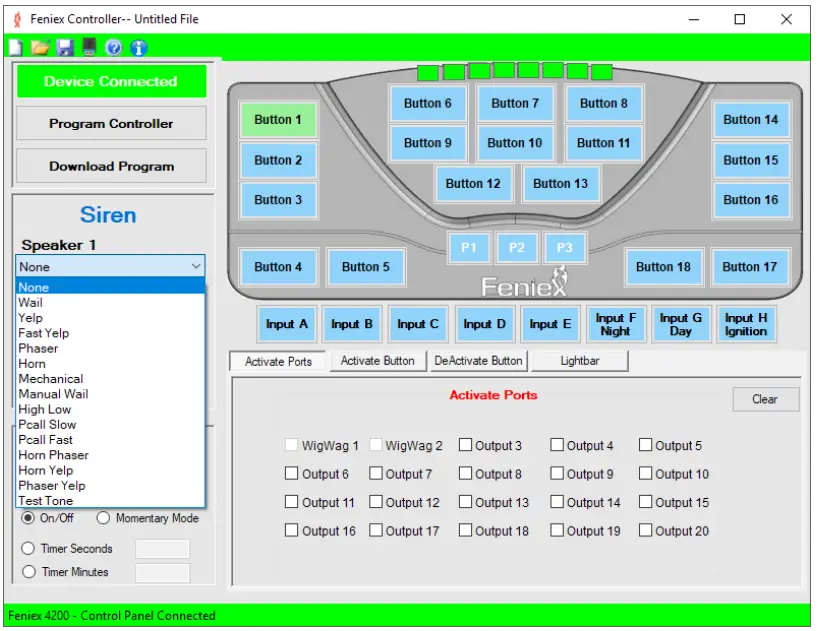Image resolution: width=818 pixels, height=631 pixels.
Task: Check the Output 5 checkbox
Action: click(x=645, y=445)
